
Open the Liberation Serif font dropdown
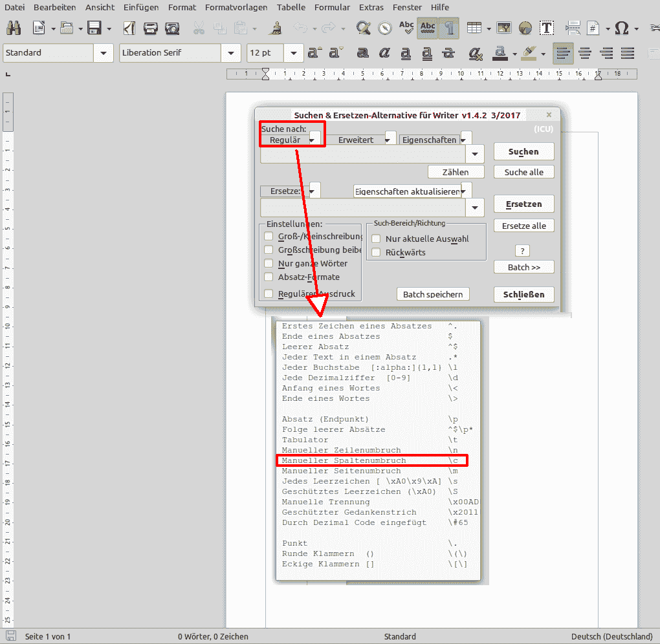pyautogui.click(x=231, y=53)
